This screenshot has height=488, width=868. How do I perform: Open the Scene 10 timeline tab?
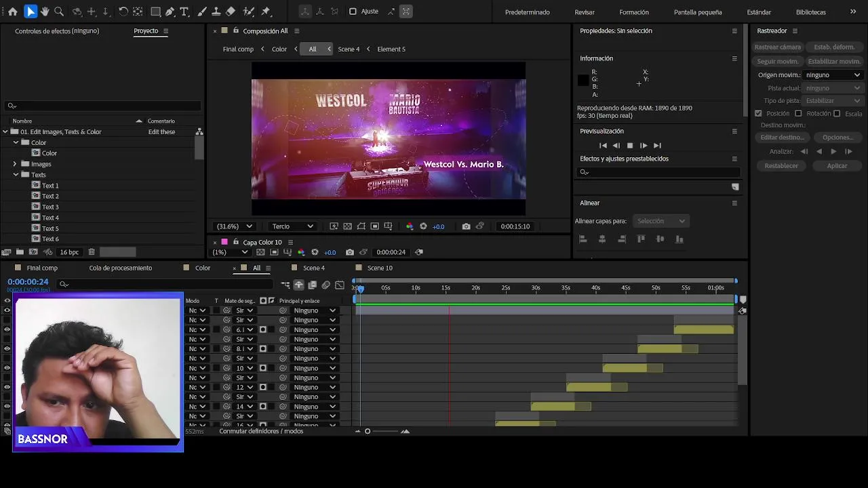point(380,268)
